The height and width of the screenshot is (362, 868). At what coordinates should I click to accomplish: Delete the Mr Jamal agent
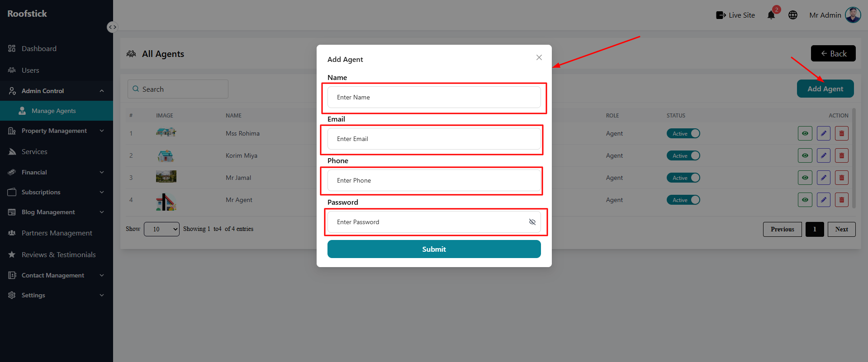[842, 178]
